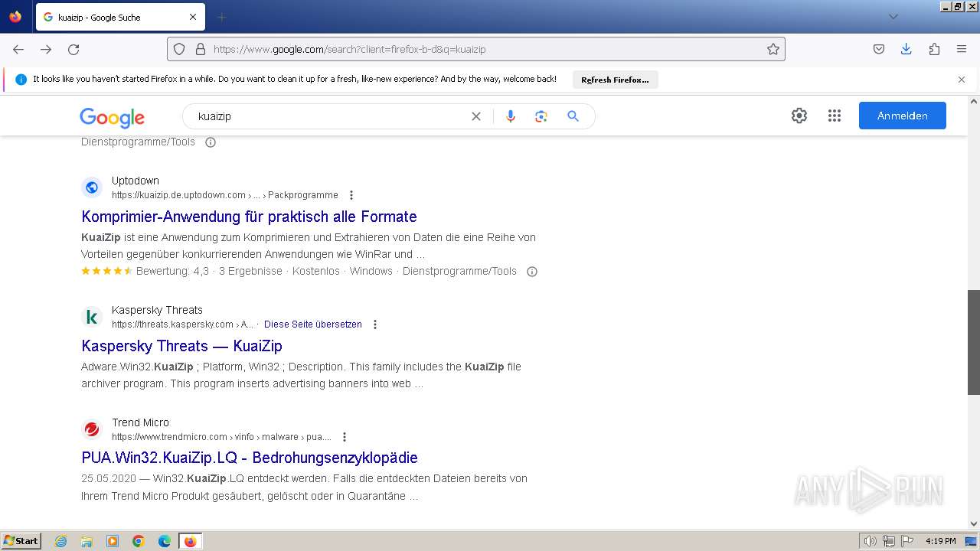The image size is (980, 551).
Task: Search by image with Google Lens
Action: [541, 116]
